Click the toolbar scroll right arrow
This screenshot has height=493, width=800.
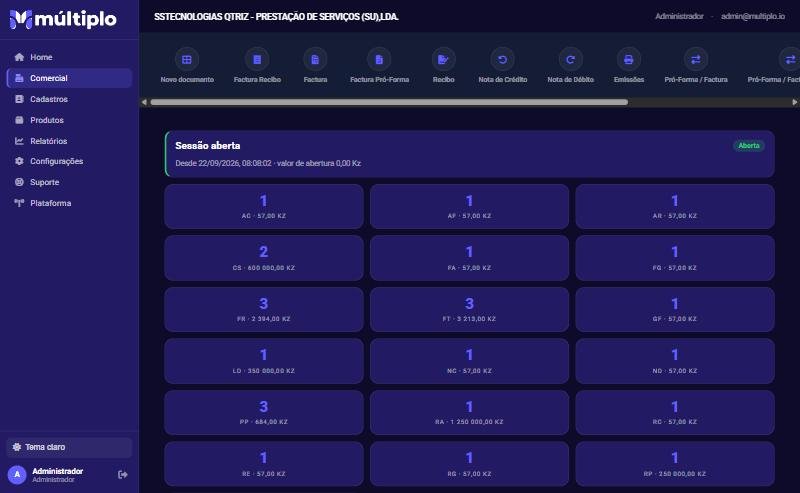tap(795, 102)
